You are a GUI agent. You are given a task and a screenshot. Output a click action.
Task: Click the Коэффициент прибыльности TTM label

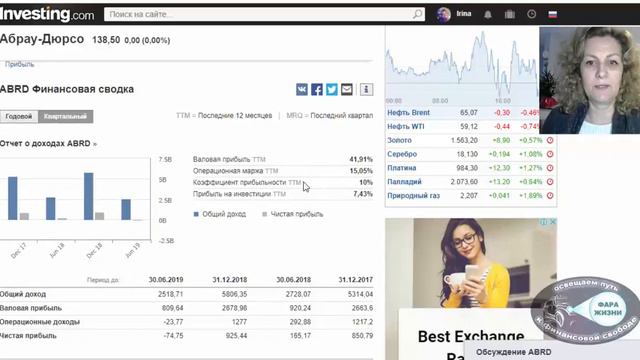click(x=247, y=182)
